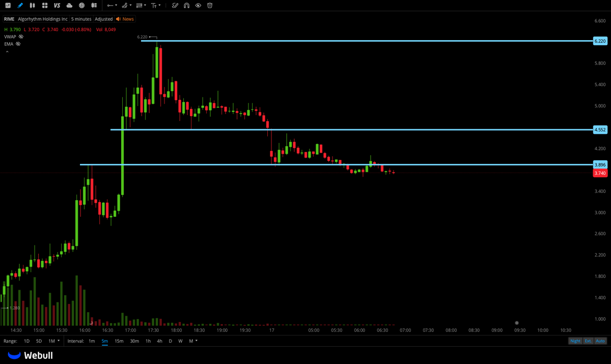Toggle the Night session button
This screenshot has width=611, height=364.
pos(575,341)
